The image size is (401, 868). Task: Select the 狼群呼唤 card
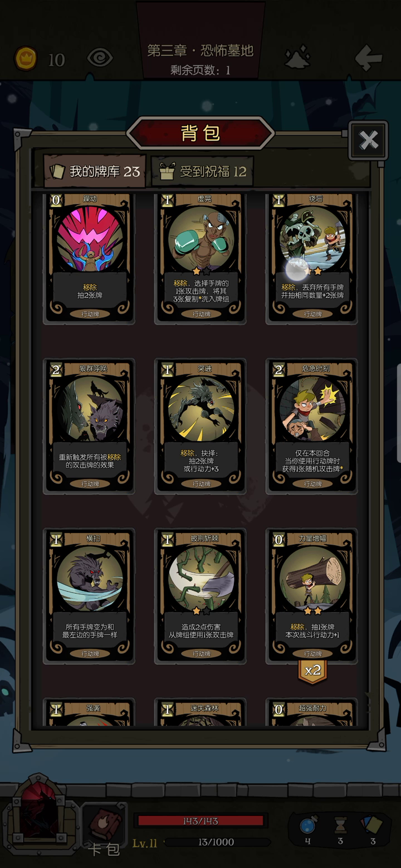90,426
